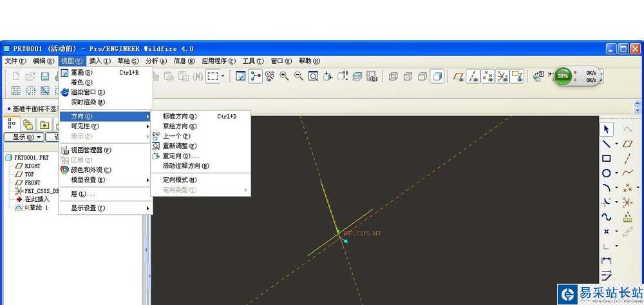Screen dimensions: 644x305
Task: Open the 显示 dropdown in model tree
Action: 23,137
